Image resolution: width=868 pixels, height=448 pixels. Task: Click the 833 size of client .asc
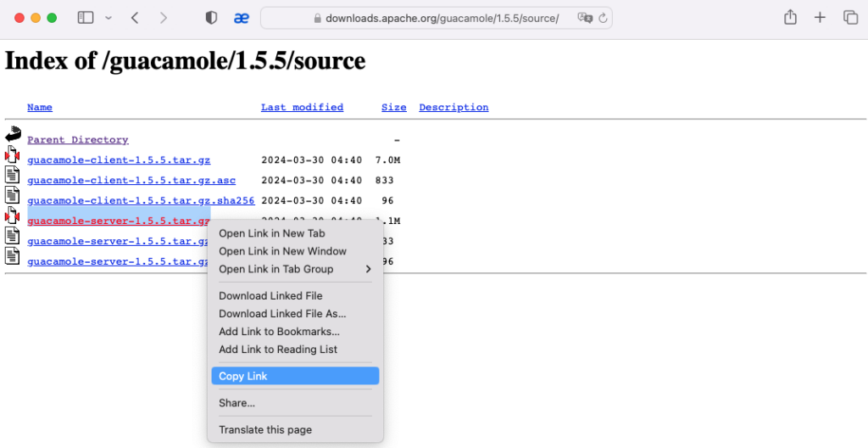click(x=384, y=180)
